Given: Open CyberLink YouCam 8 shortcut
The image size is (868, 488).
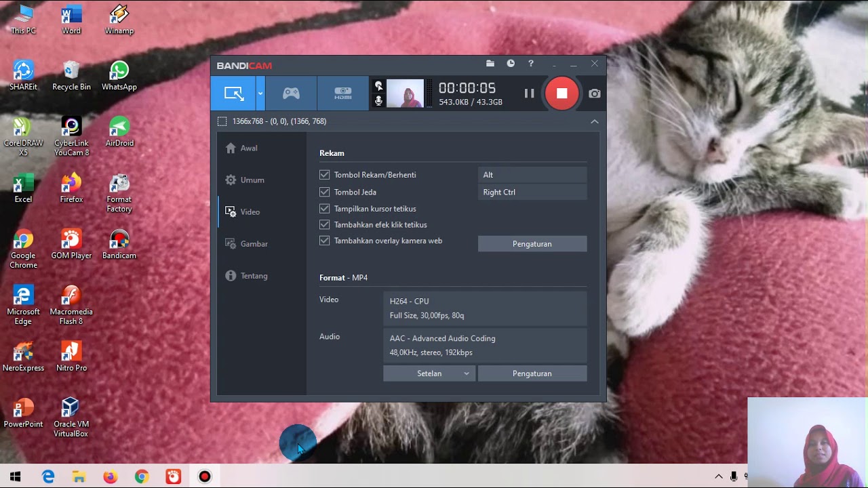Looking at the screenshot, I should coord(71,136).
